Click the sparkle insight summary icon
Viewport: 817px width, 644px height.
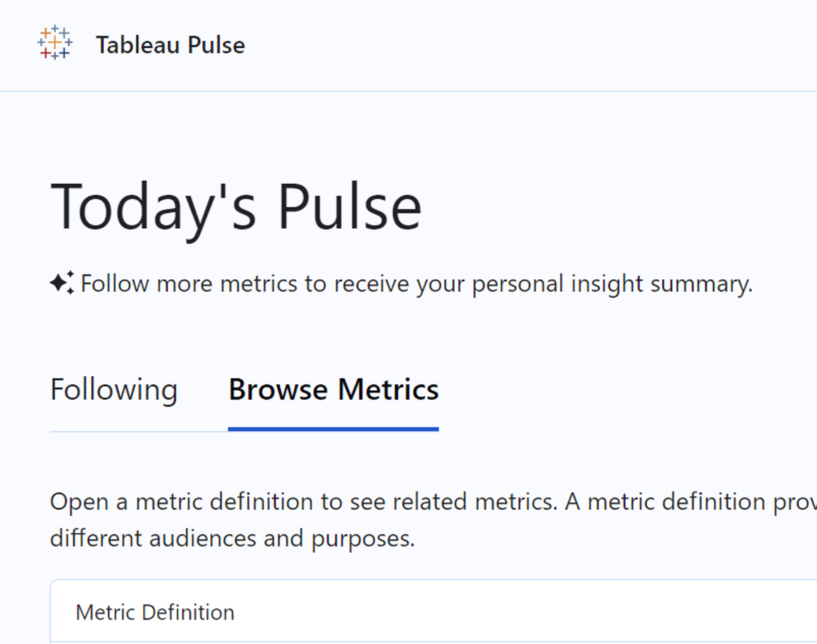(x=62, y=283)
